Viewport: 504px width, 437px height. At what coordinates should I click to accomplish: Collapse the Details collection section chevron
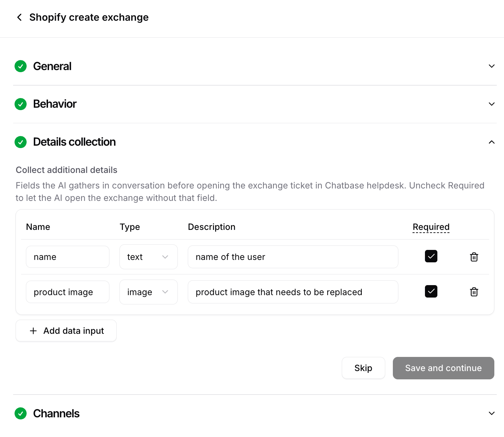tap(492, 142)
